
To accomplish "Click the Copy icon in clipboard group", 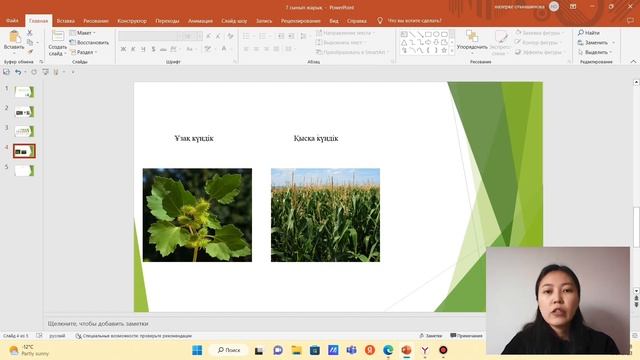I will coord(30,42).
